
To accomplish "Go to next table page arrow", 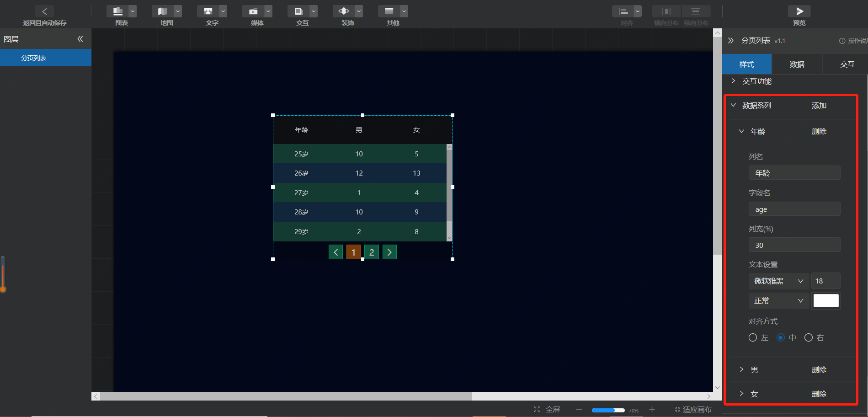I will pyautogui.click(x=389, y=252).
